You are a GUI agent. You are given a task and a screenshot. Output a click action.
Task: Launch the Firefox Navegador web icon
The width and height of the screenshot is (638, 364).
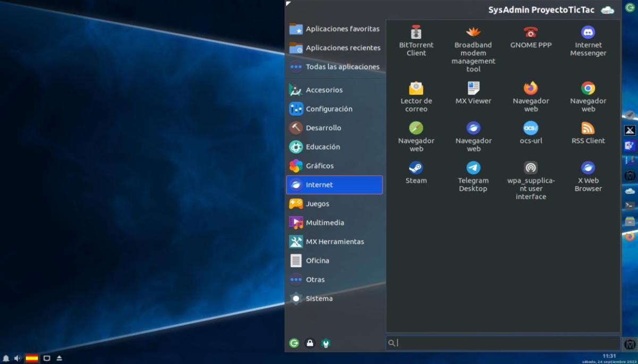point(531,96)
